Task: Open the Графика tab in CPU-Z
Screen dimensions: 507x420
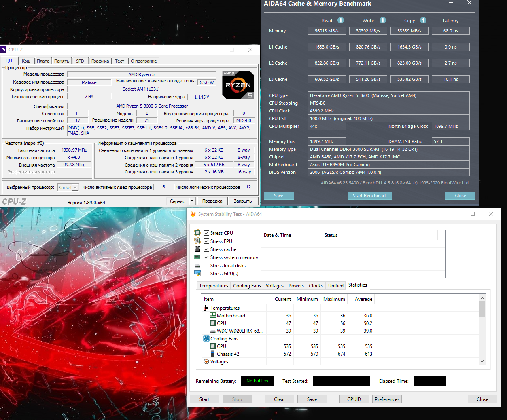Action: [x=100, y=61]
